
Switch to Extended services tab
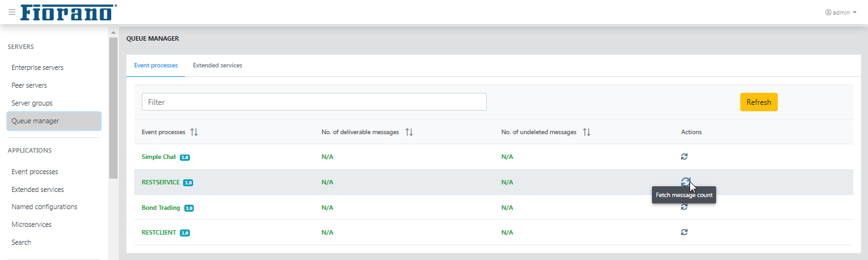coord(217,65)
